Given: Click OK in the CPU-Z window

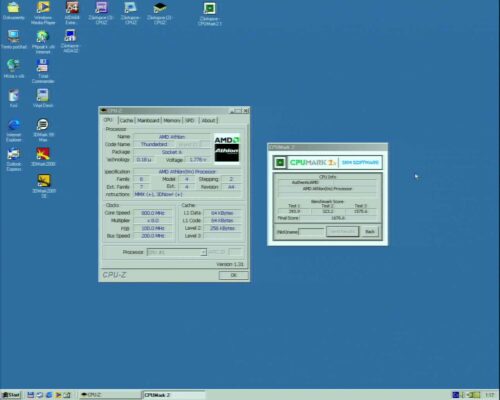Looking at the screenshot, I should 233,275.
